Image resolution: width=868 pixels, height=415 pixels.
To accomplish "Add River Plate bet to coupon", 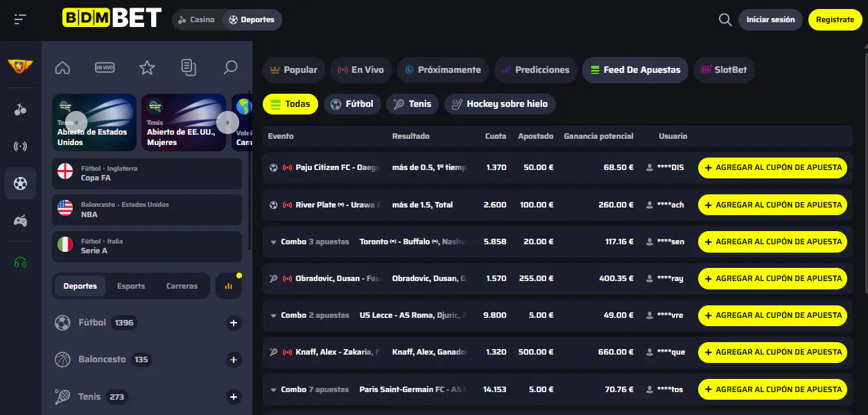I will point(772,205).
